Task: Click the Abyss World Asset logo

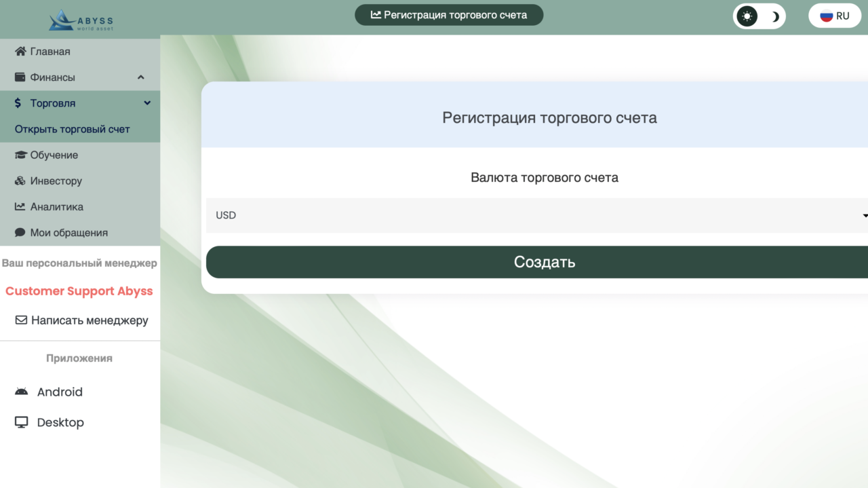Action: pos(81,20)
